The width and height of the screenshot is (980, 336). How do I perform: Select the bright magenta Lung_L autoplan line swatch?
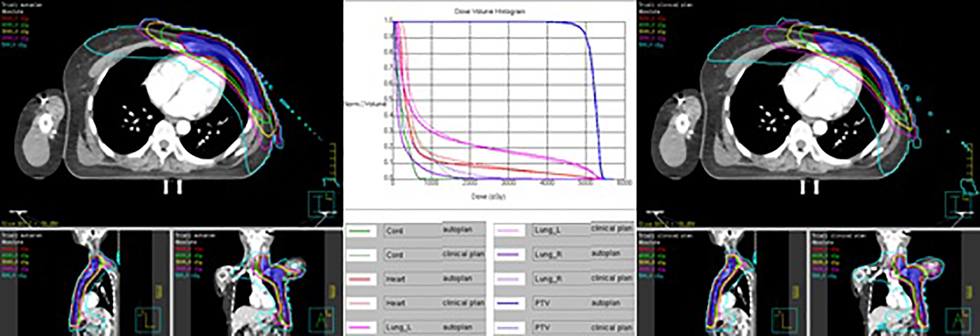pyautogui.click(x=361, y=327)
